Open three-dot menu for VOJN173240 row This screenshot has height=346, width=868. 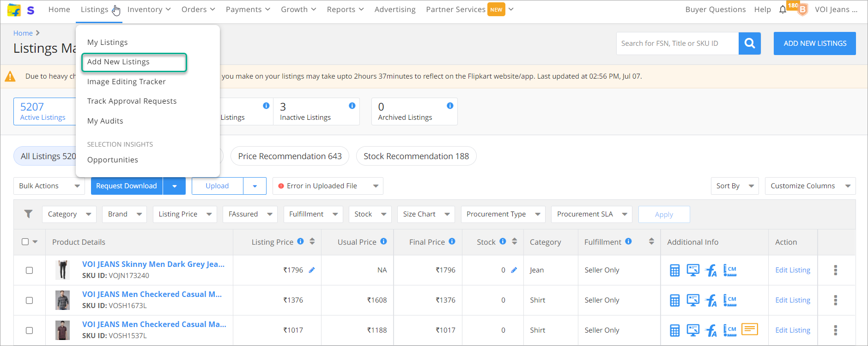click(835, 270)
